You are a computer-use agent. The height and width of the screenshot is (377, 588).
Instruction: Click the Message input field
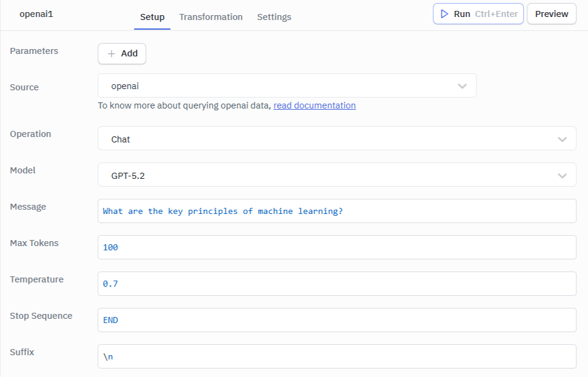pos(337,211)
